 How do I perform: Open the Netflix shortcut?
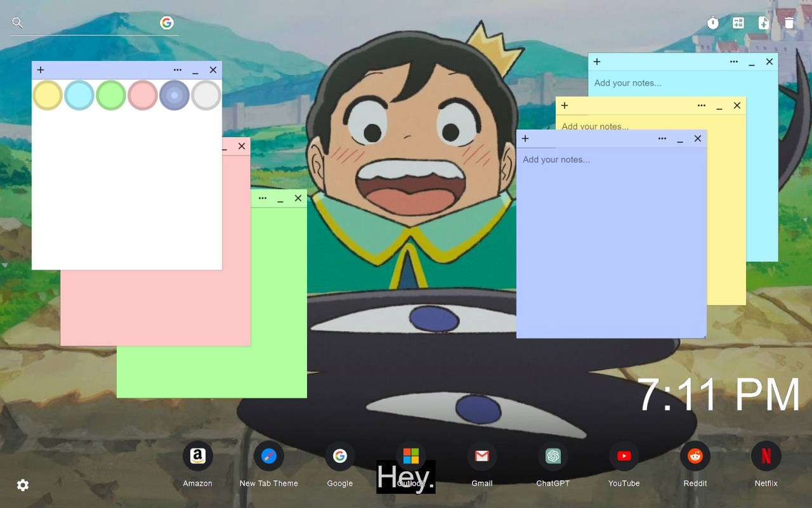766,456
